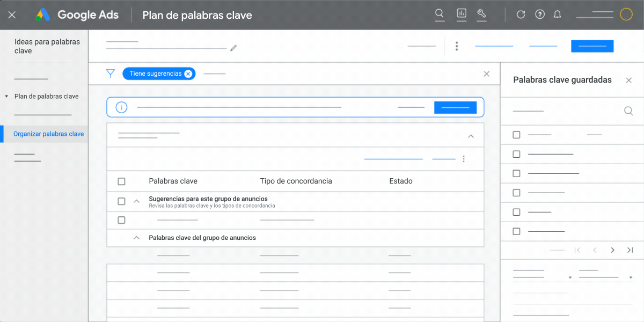Check the first keyword in Palabras clave guardadas
Viewport: 644px width, 322px height.
tap(516, 135)
